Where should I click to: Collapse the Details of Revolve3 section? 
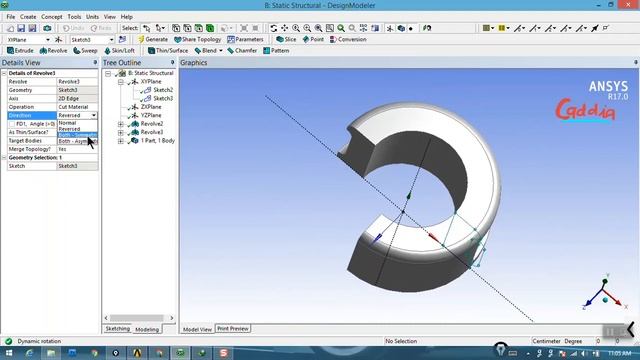[4, 73]
